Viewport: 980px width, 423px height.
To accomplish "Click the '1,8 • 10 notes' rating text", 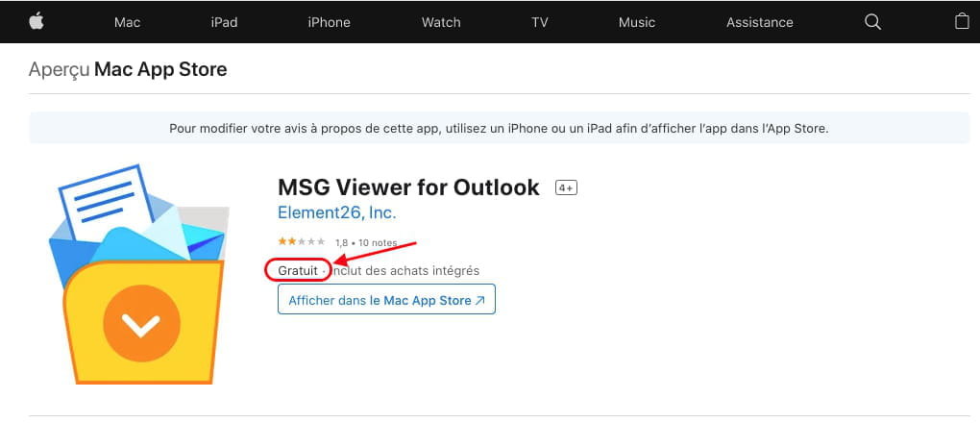I will tap(366, 243).
